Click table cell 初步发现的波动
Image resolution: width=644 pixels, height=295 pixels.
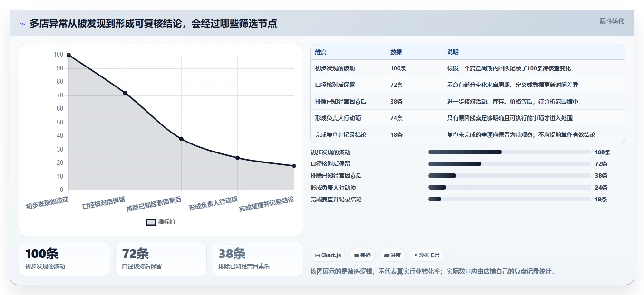(x=335, y=68)
